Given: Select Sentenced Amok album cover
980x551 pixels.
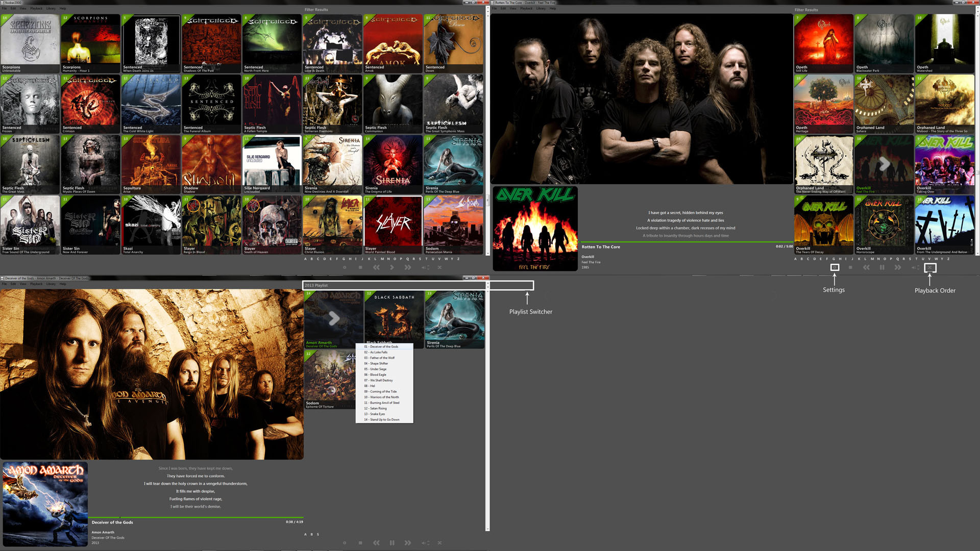Looking at the screenshot, I should [x=393, y=43].
